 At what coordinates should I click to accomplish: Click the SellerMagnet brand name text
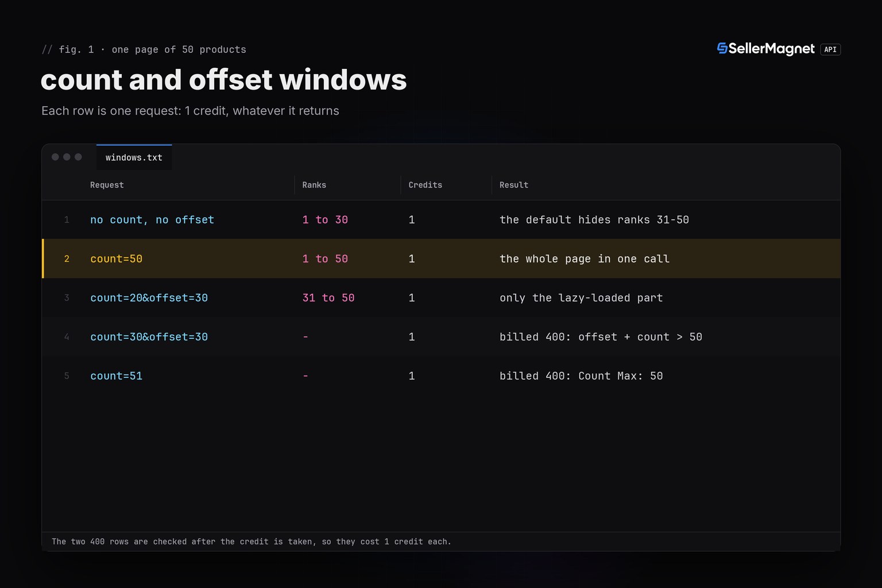point(772,49)
